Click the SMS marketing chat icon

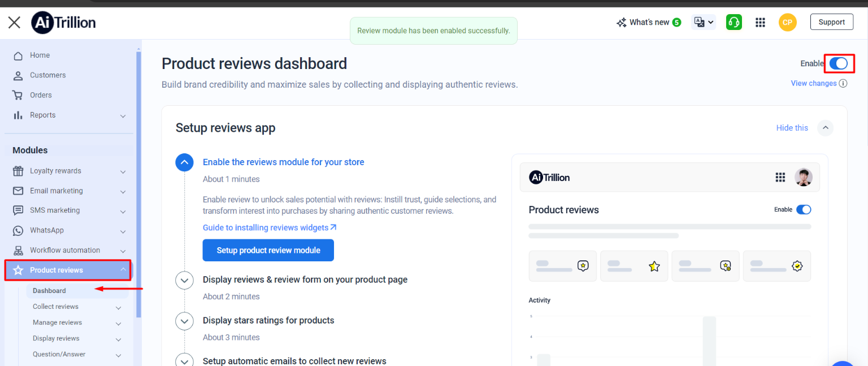(18, 210)
